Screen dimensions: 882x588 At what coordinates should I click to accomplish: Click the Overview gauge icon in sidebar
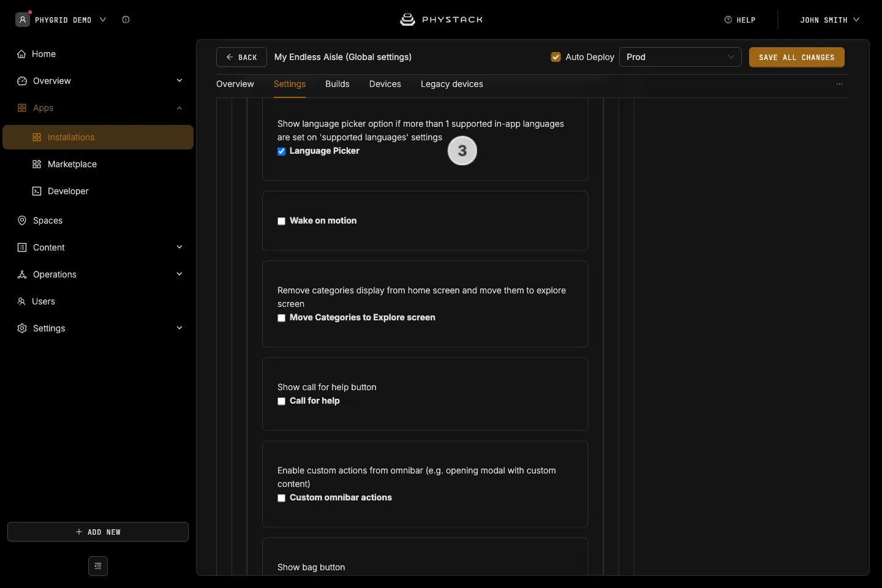tap(22, 81)
